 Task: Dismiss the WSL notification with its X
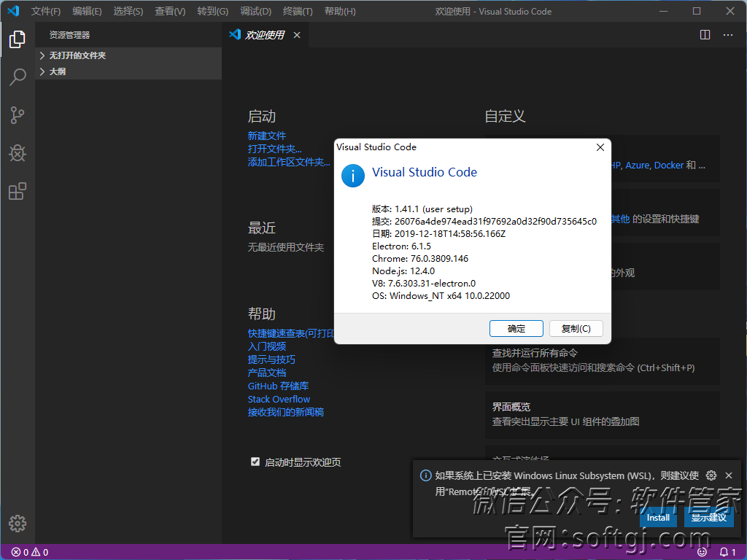click(729, 475)
